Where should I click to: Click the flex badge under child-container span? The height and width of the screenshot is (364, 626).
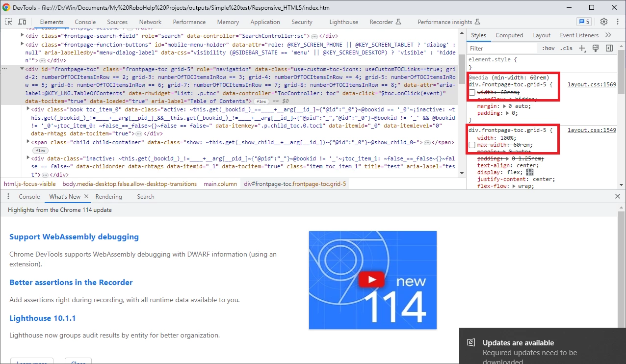[40, 151]
